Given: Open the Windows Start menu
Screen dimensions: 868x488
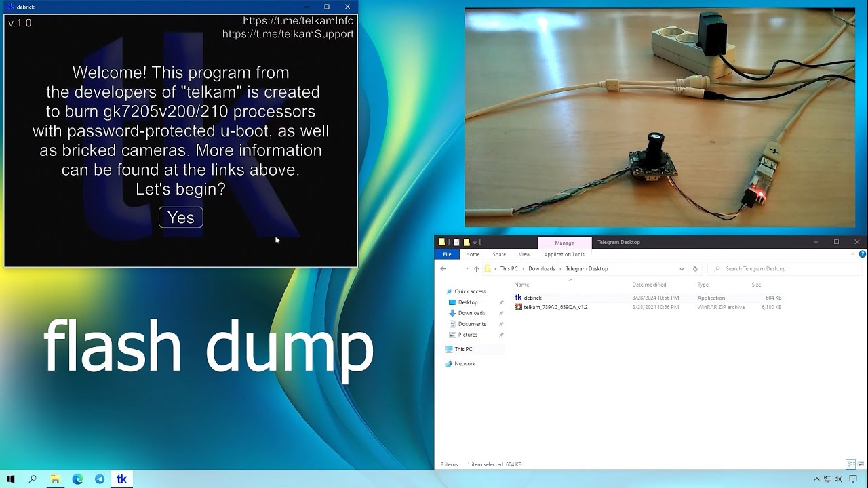Looking at the screenshot, I should coord(11,479).
